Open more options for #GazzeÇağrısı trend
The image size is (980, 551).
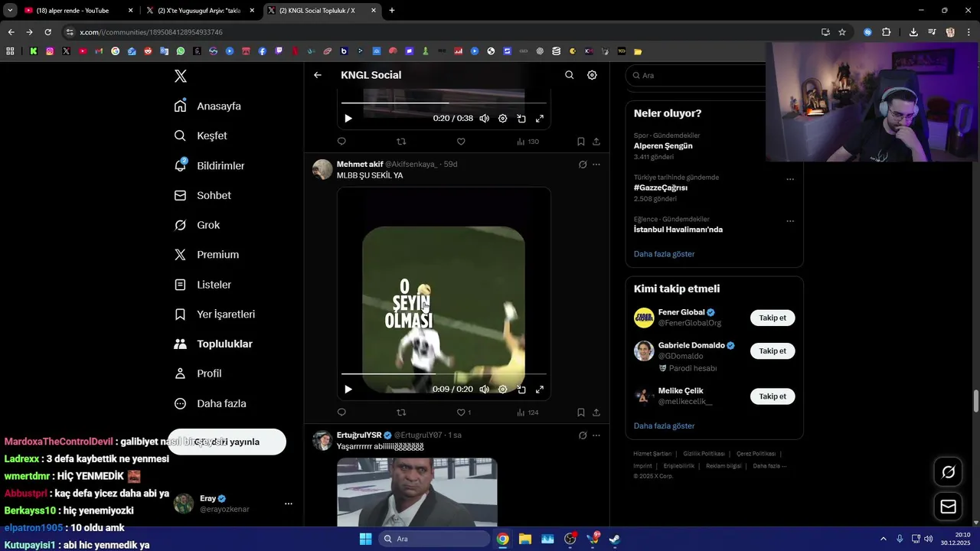(x=790, y=180)
